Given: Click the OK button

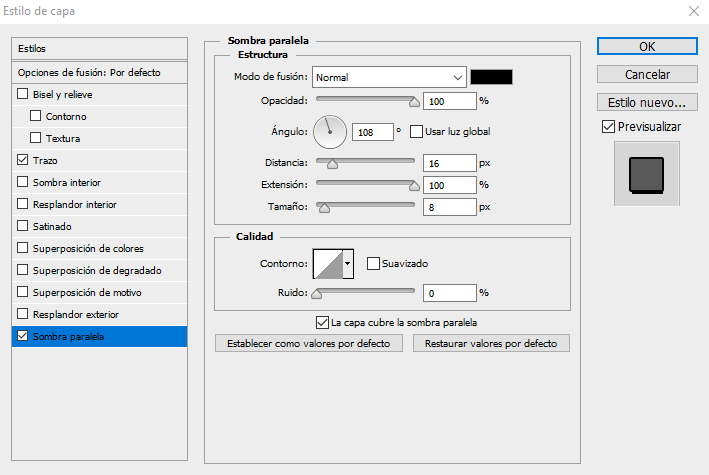Looking at the screenshot, I should click(647, 46).
